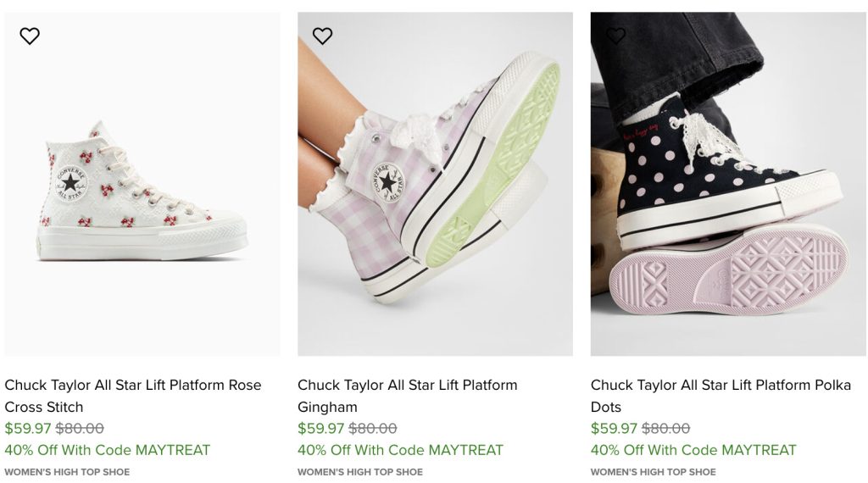
Task: Open the Gingham platform shoe product image
Action: (435, 195)
